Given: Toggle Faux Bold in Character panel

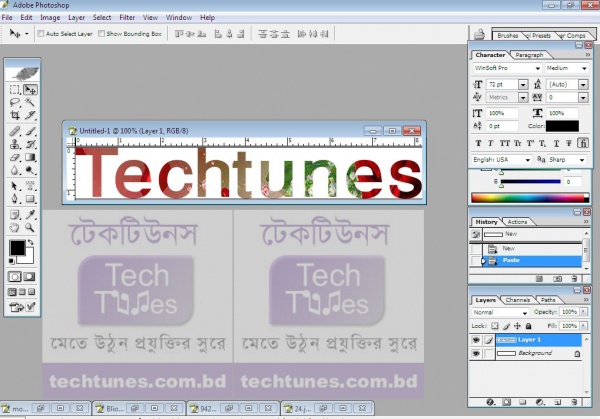Looking at the screenshot, I should click(x=478, y=143).
